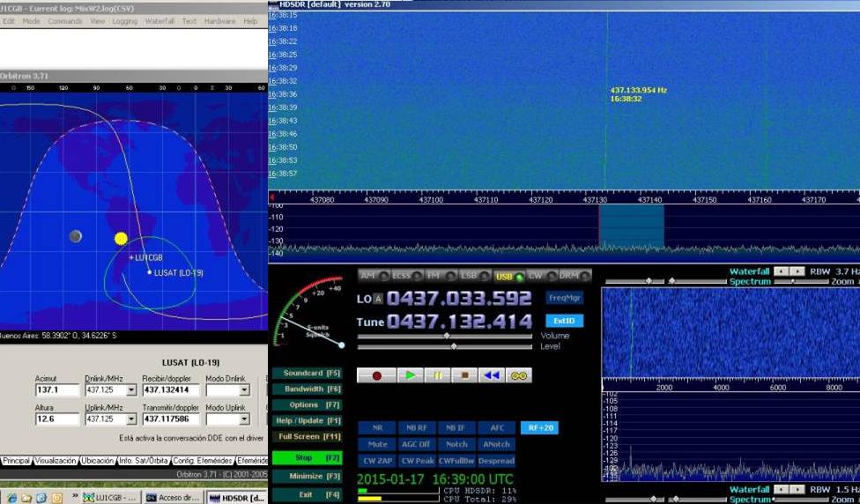Open the FreqMgr frequency manager
This screenshot has width=860, height=504.
click(x=564, y=298)
